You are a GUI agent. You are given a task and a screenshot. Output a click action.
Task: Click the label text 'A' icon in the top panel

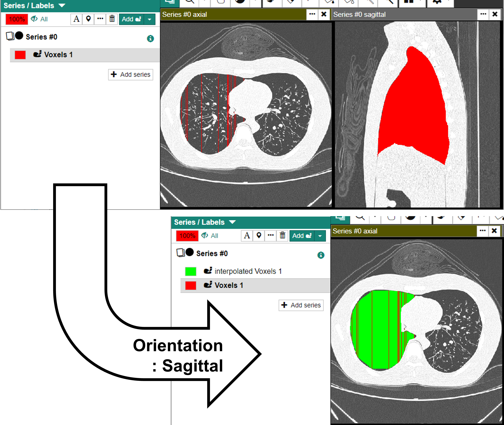(76, 19)
